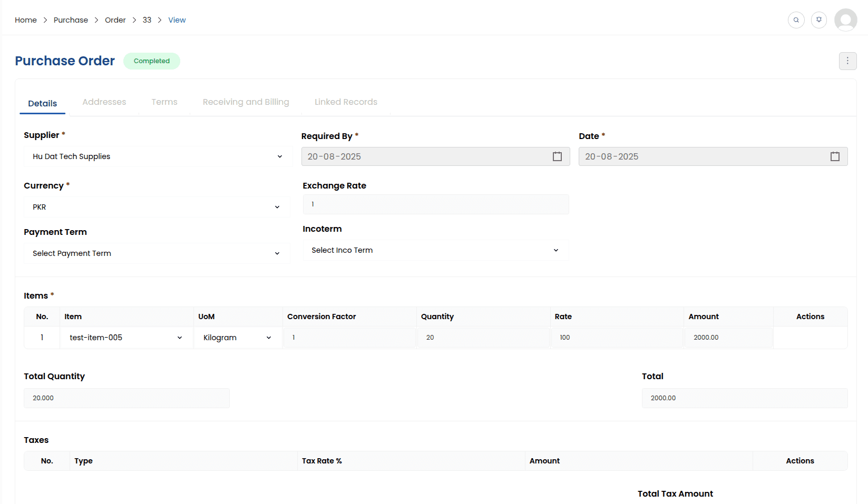Switch to the Addresses tab
This screenshot has width=868, height=504.
(104, 102)
